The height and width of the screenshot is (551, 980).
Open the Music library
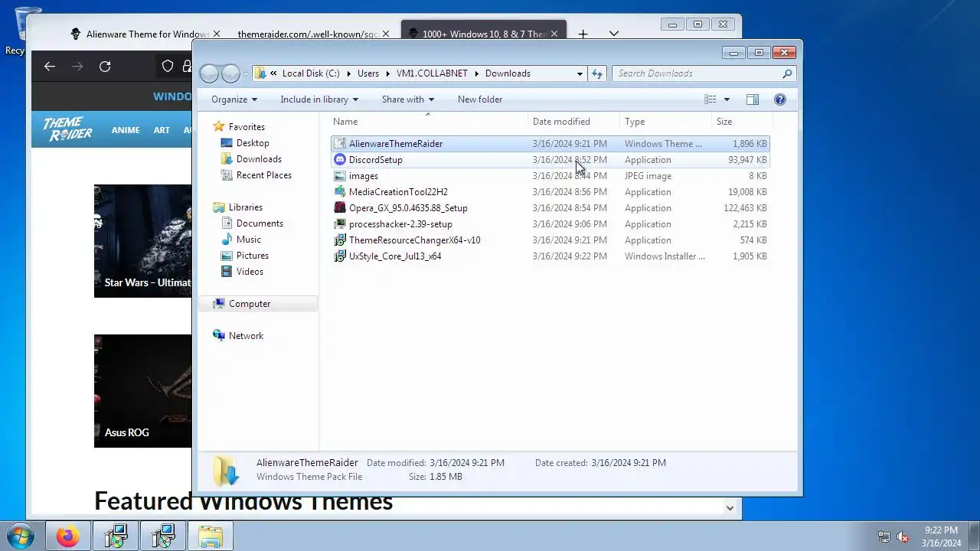[249, 240]
